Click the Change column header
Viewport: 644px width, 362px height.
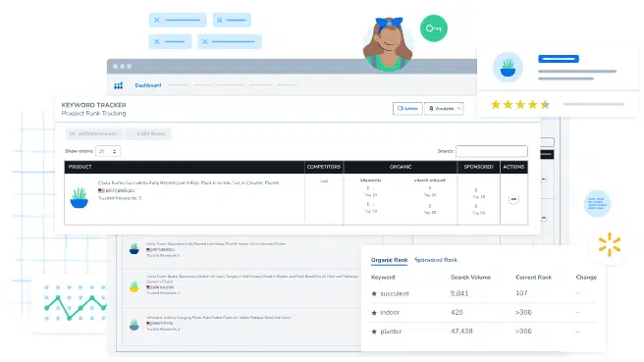586,278
